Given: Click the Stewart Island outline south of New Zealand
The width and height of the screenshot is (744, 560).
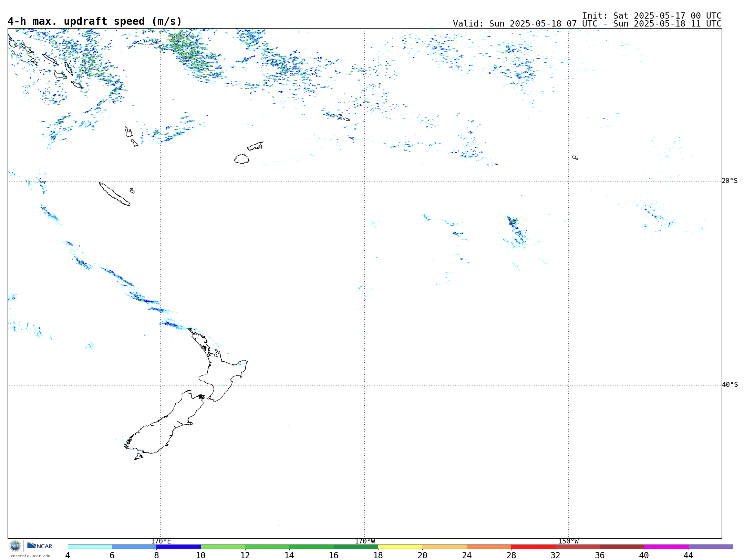Looking at the screenshot, I should pyautogui.click(x=138, y=457).
